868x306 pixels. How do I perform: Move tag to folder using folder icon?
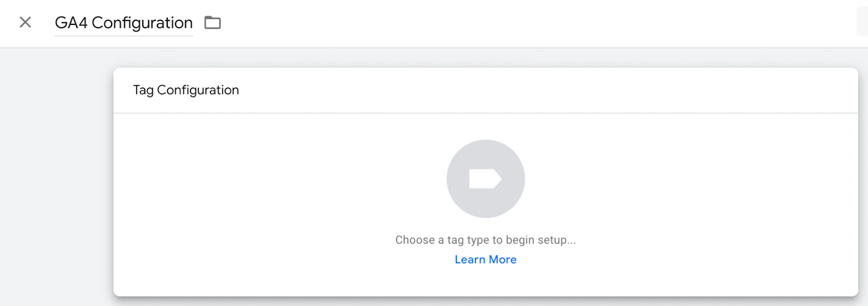[x=213, y=22]
